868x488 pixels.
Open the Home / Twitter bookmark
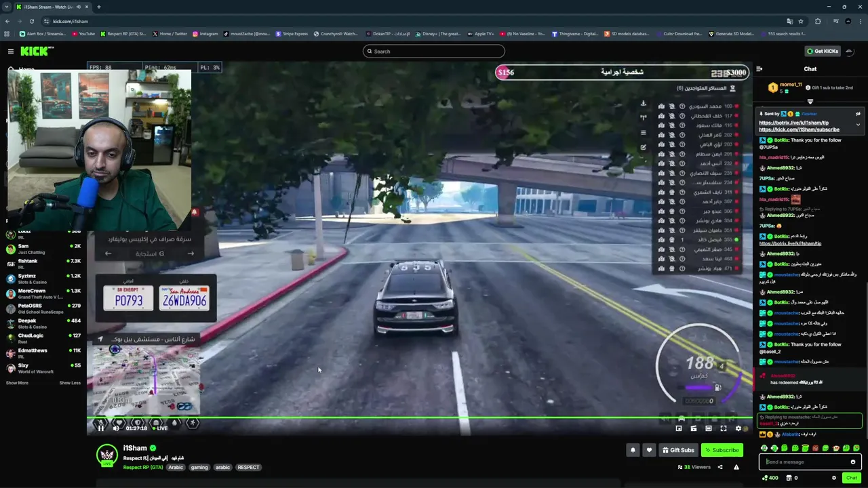[x=170, y=34]
